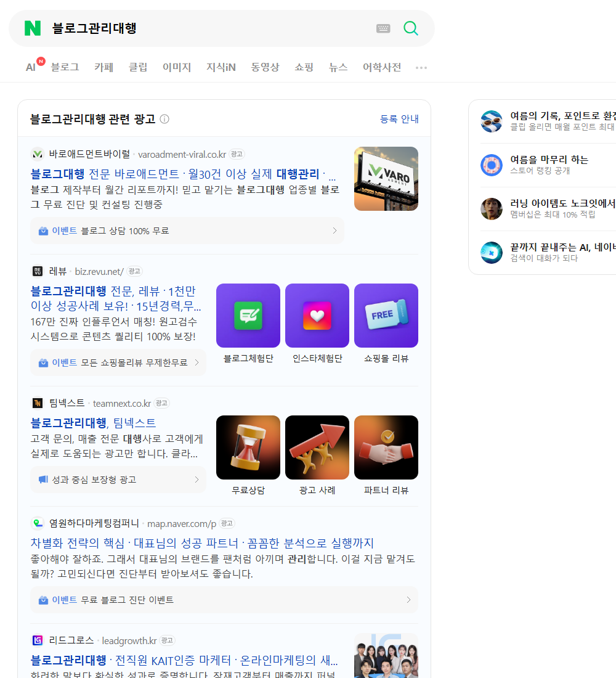The width and height of the screenshot is (616, 678).
Task: Open the 어학사전 tab
Action: pos(382,67)
